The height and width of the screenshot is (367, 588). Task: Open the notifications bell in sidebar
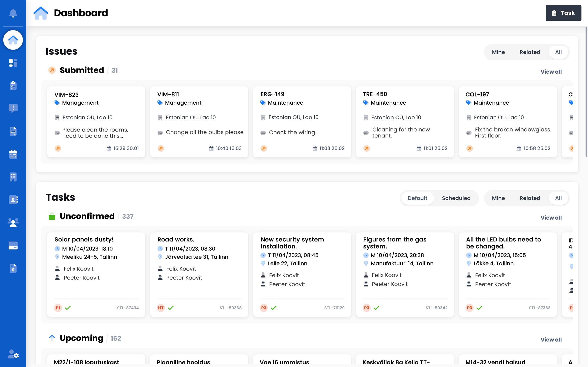tap(13, 13)
